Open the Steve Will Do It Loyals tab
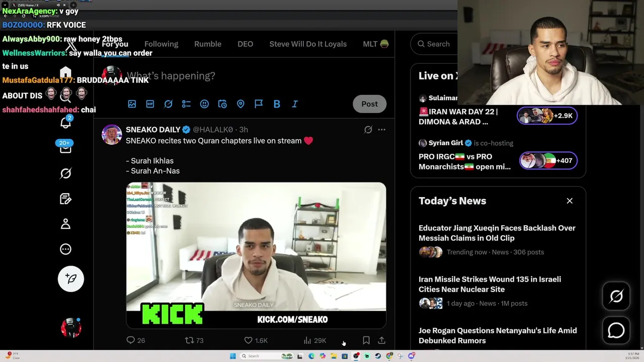This screenshot has height=362, width=644. pyautogui.click(x=308, y=44)
